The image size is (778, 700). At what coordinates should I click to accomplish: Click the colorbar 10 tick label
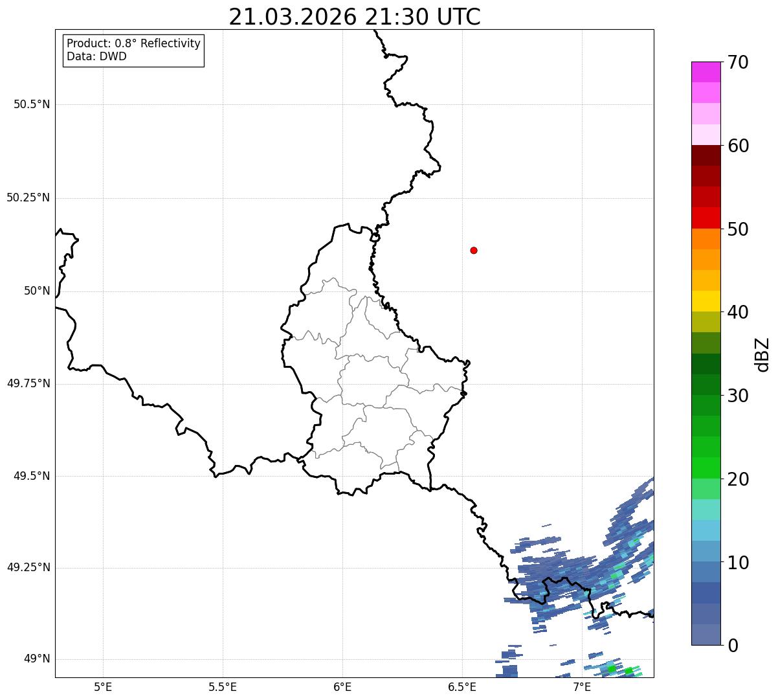coord(739,563)
